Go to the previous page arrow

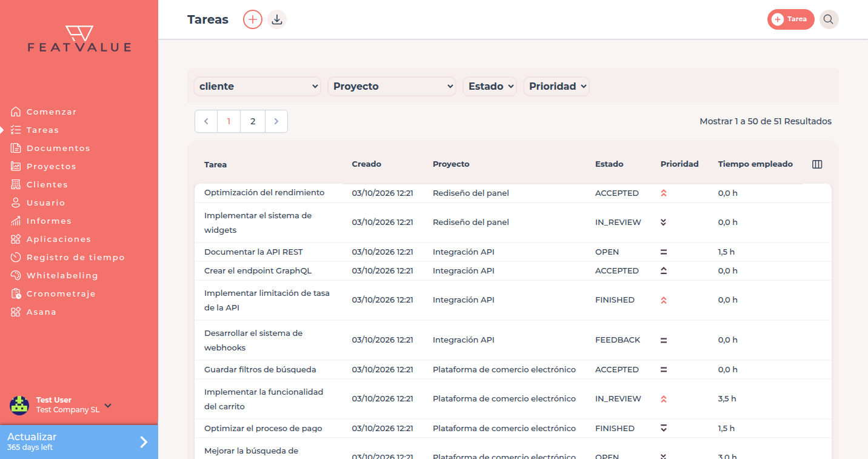point(206,121)
